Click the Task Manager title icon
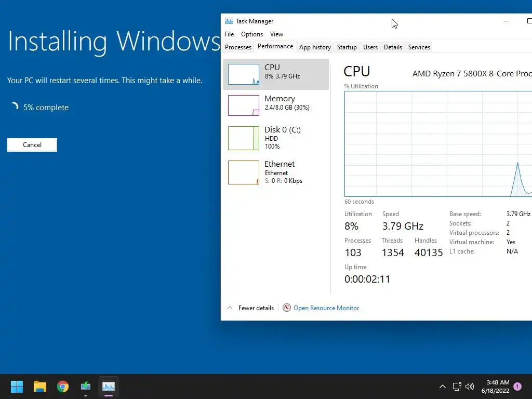This screenshot has width=532, height=399. [229, 21]
